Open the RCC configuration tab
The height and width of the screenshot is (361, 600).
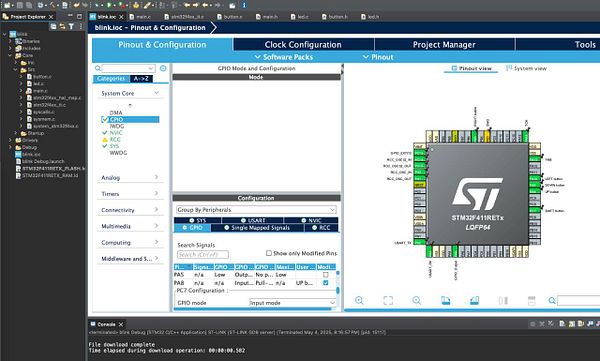[x=321, y=228]
